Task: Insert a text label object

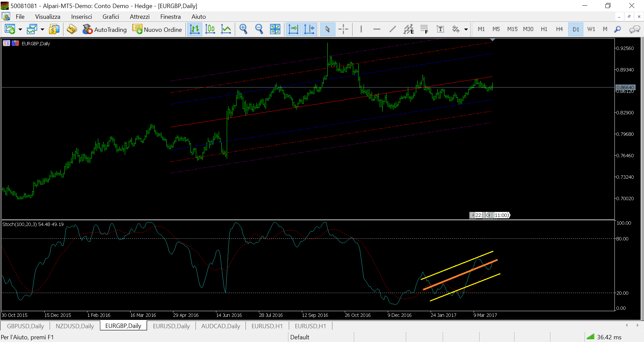Action: point(440,30)
